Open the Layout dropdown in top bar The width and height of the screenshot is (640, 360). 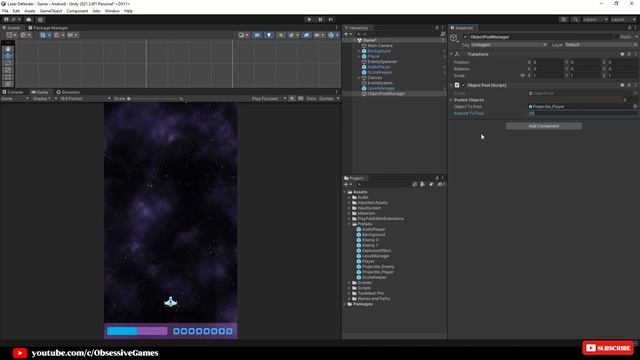pos(623,19)
